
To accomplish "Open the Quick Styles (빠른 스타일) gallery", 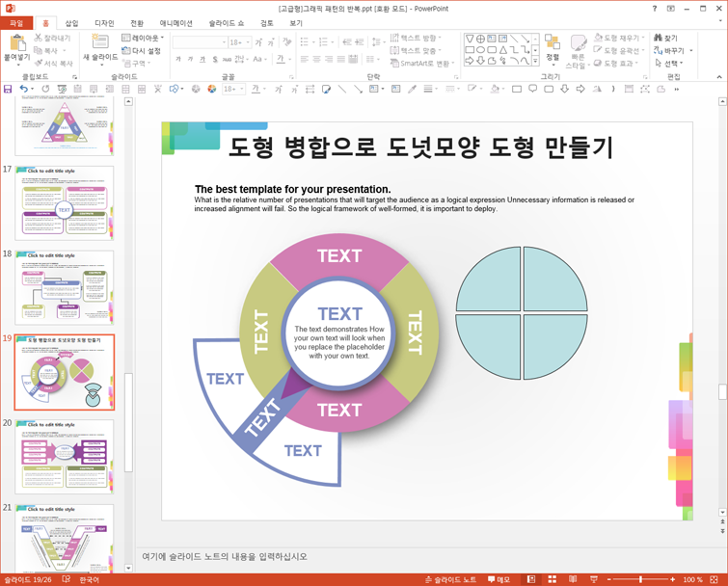I will coord(578,51).
